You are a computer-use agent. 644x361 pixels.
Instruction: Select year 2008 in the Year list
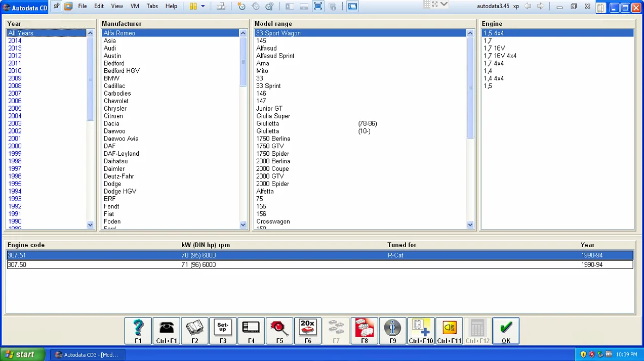coord(15,86)
